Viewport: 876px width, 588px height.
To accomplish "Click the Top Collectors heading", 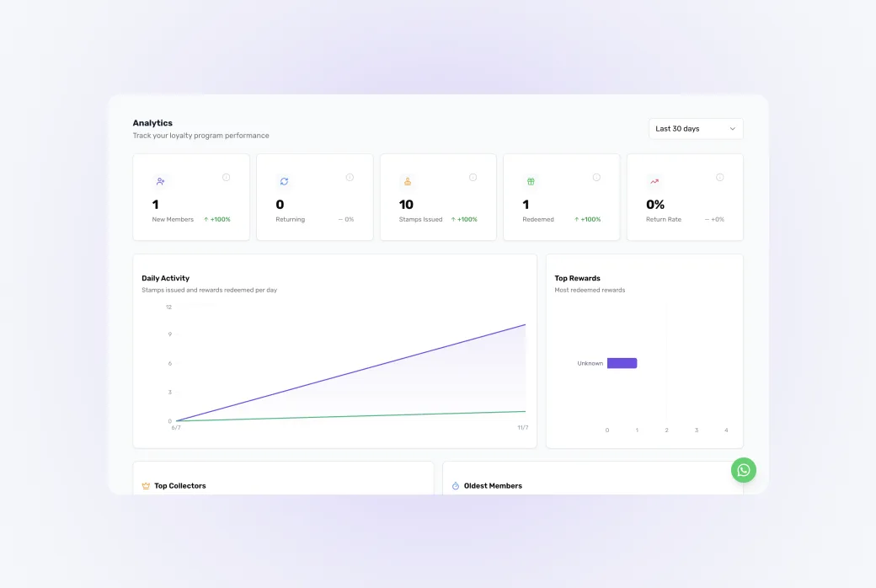I will point(180,486).
